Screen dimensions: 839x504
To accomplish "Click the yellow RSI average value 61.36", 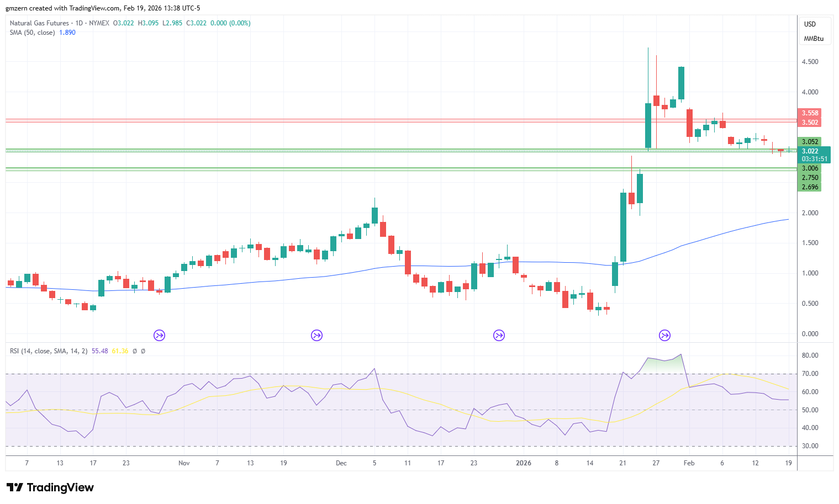I will coord(120,351).
